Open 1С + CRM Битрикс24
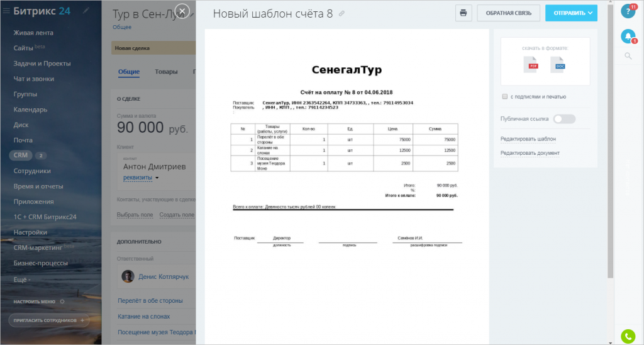 tap(45, 217)
